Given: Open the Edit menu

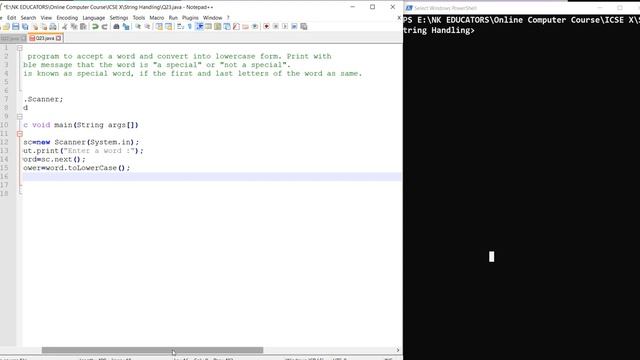Looking at the screenshot, I should pos(11,18).
